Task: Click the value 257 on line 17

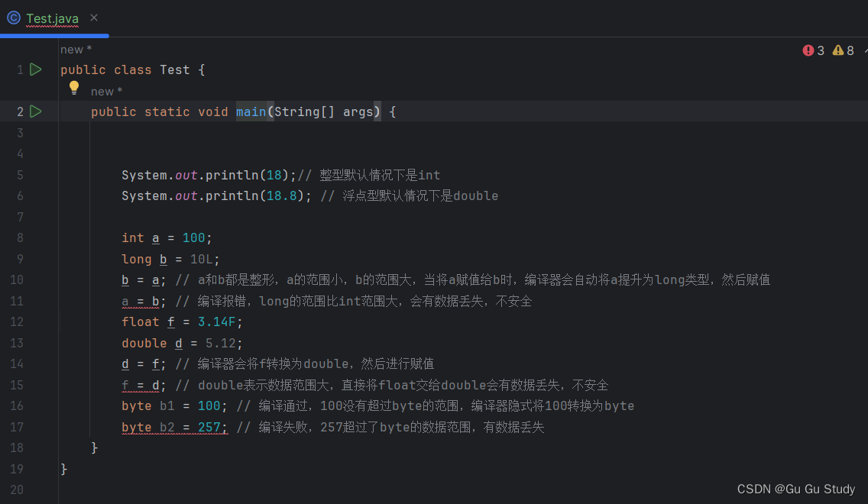Action: tap(209, 427)
